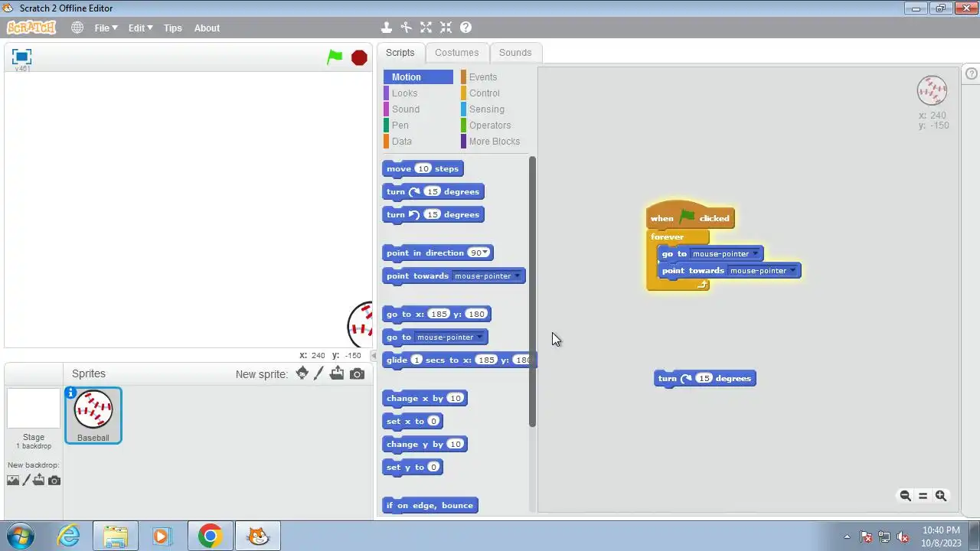Select the Control block category

(x=494, y=93)
